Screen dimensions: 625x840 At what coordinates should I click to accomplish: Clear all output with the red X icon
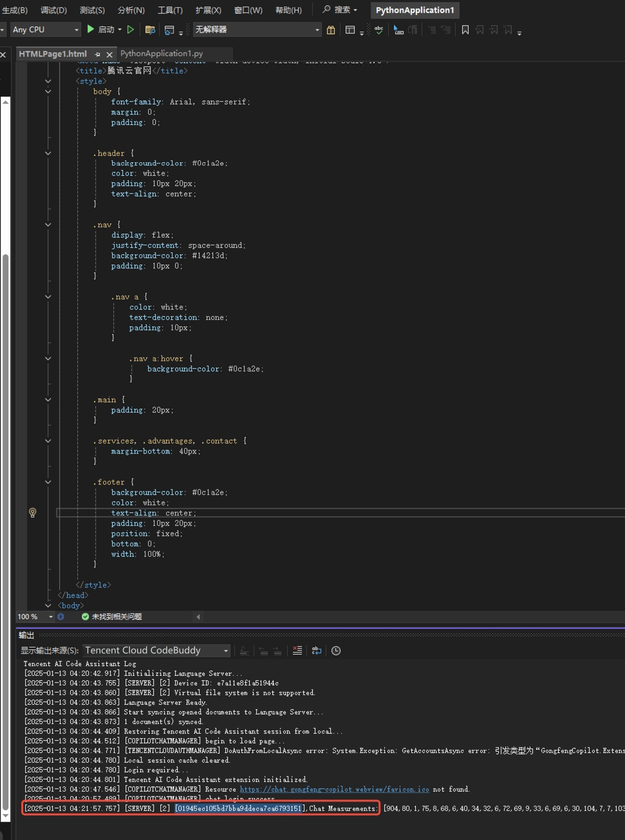point(297,651)
